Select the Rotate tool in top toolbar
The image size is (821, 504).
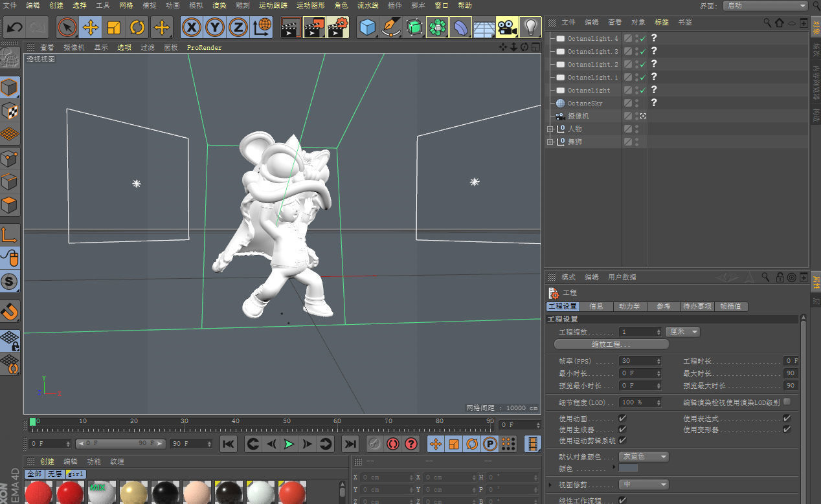(137, 28)
